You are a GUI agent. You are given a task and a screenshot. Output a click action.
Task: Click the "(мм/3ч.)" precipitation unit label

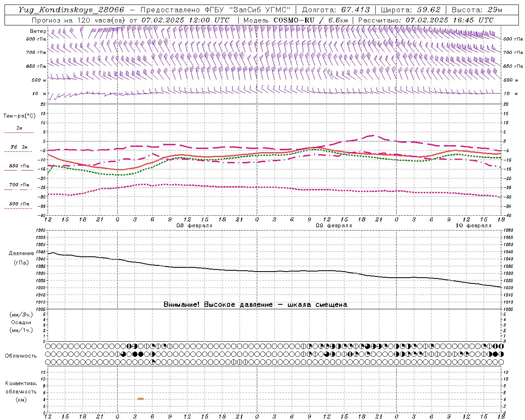[21, 315]
